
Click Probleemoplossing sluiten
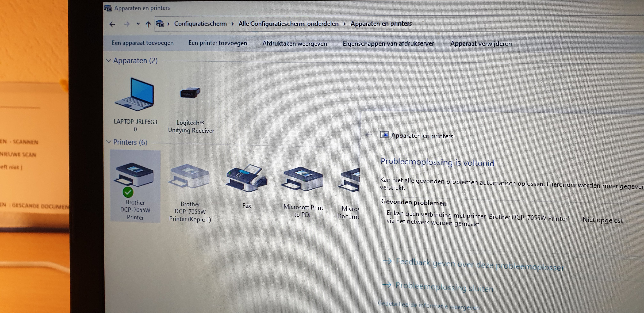coord(444,287)
